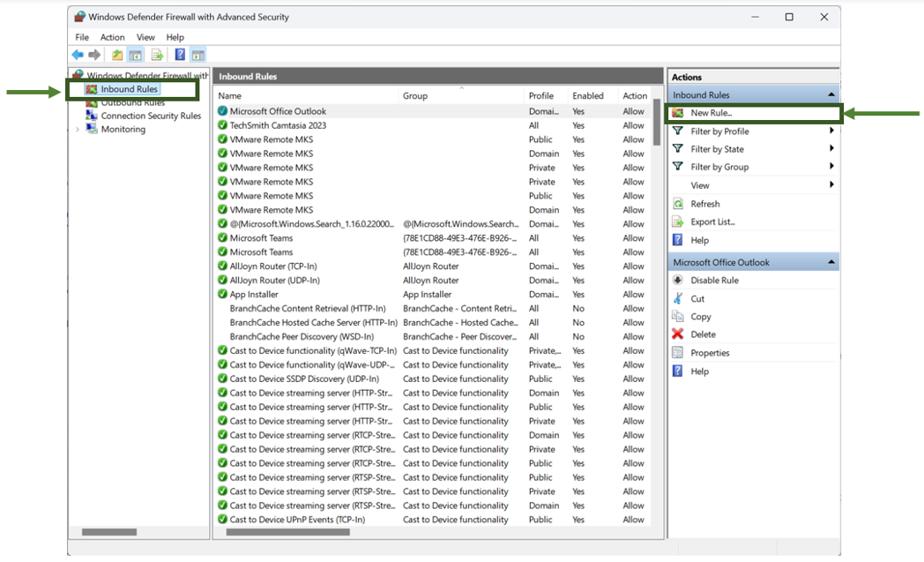Open the Action menu
The image size is (924, 562).
click(x=112, y=37)
